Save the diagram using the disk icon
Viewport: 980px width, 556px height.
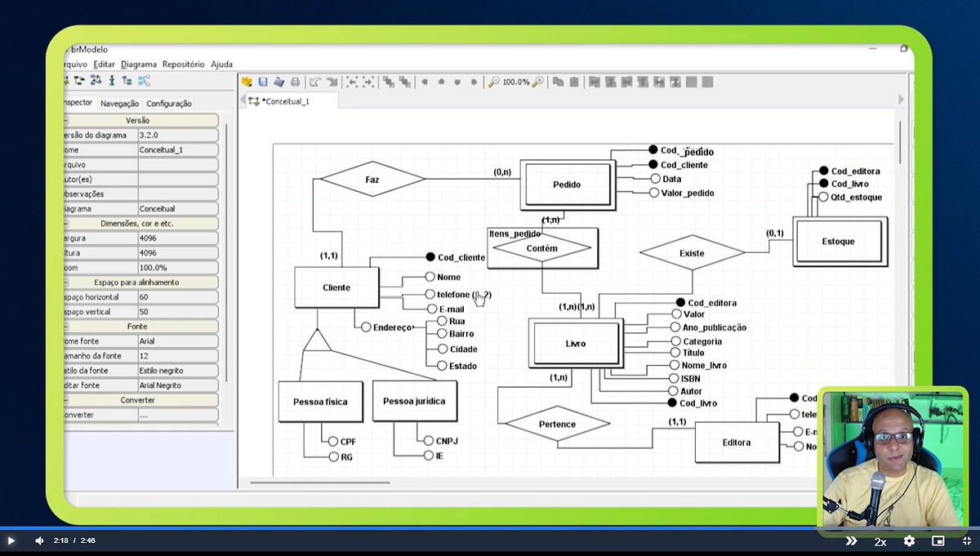(263, 81)
